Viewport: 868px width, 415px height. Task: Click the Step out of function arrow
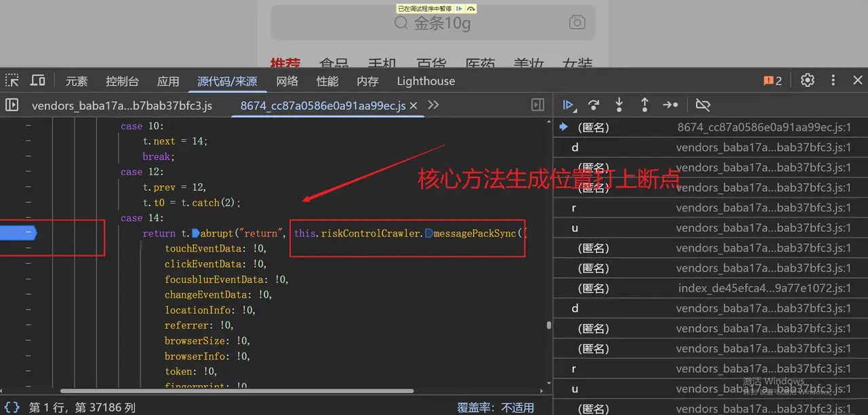tap(644, 105)
